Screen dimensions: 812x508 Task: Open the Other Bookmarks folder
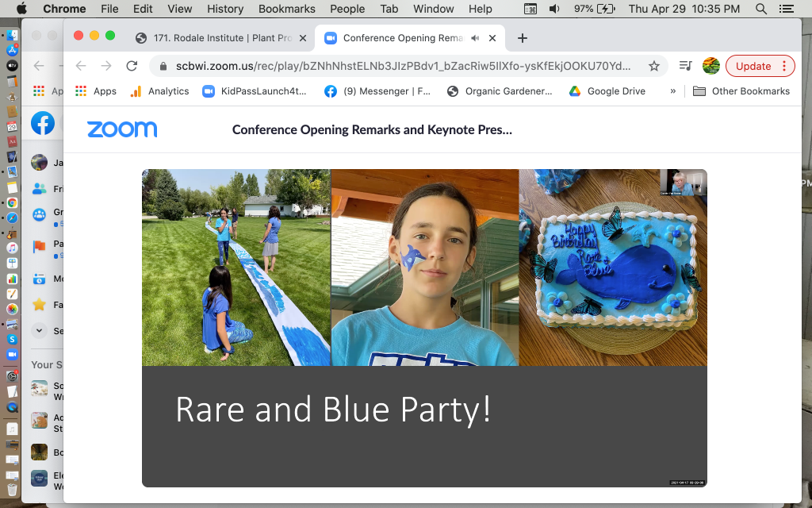point(741,91)
